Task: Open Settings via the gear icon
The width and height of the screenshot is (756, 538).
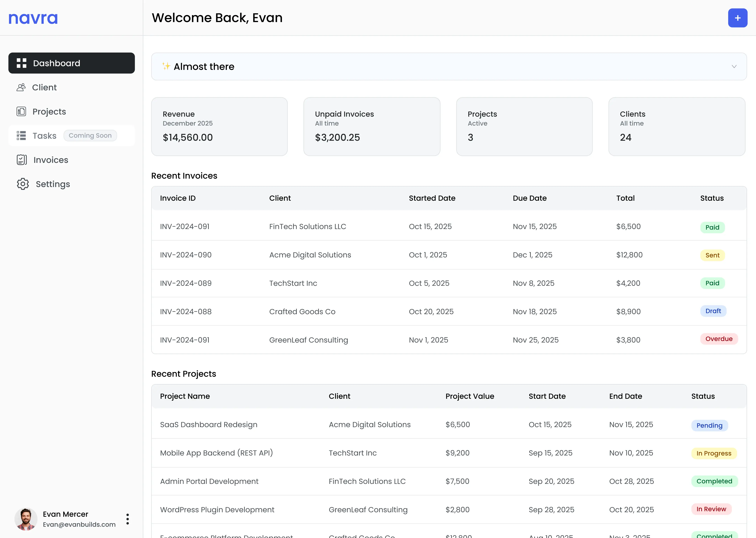Action: [22, 184]
